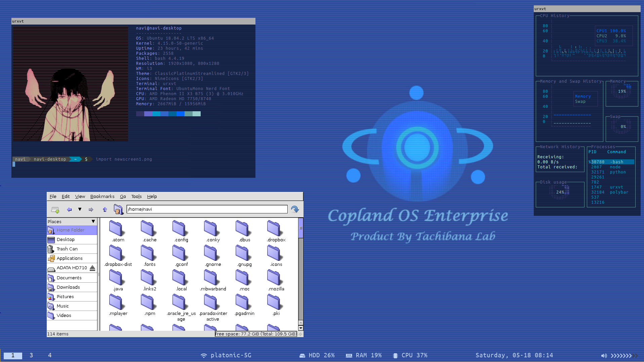
Task: Open the Go menu
Action: pyautogui.click(x=123, y=197)
